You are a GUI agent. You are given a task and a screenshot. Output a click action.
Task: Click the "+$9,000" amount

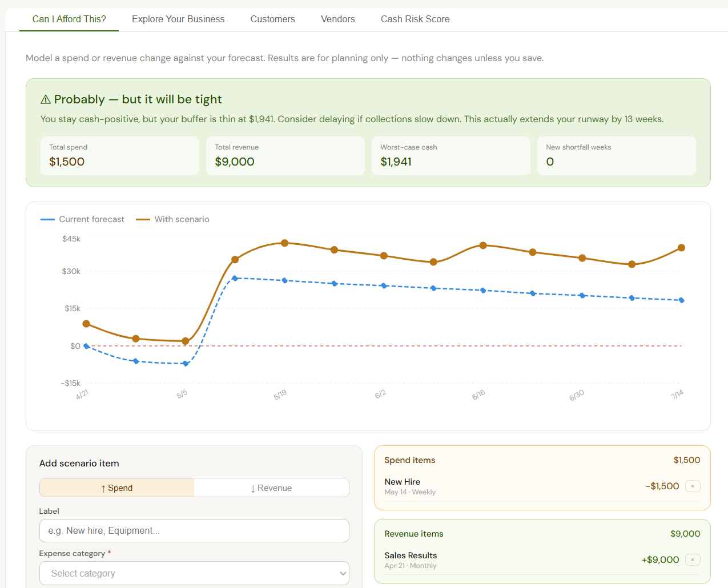click(x=661, y=560)
